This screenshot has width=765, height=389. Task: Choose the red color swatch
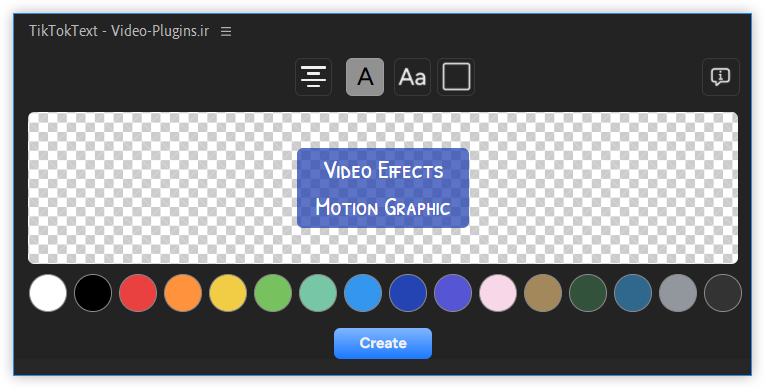[138, 293]
